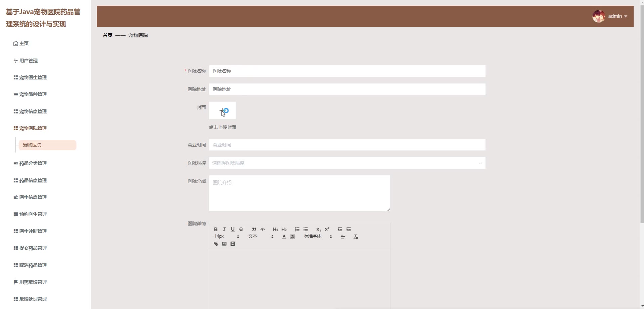Open the text alignment options
This screenshot has width=644, height=309.
343,237
